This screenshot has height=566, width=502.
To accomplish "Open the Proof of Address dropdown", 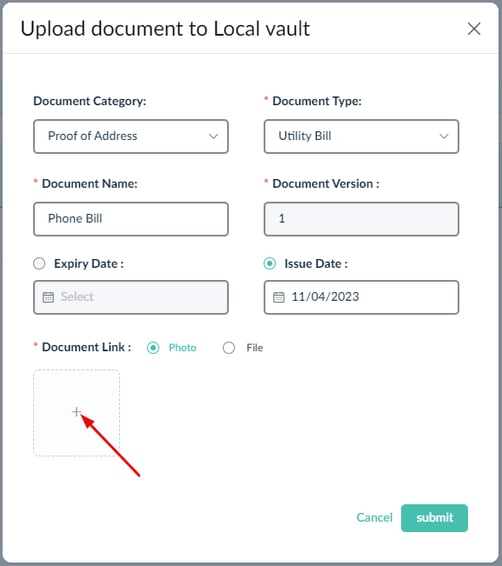I will pos(131,136).
